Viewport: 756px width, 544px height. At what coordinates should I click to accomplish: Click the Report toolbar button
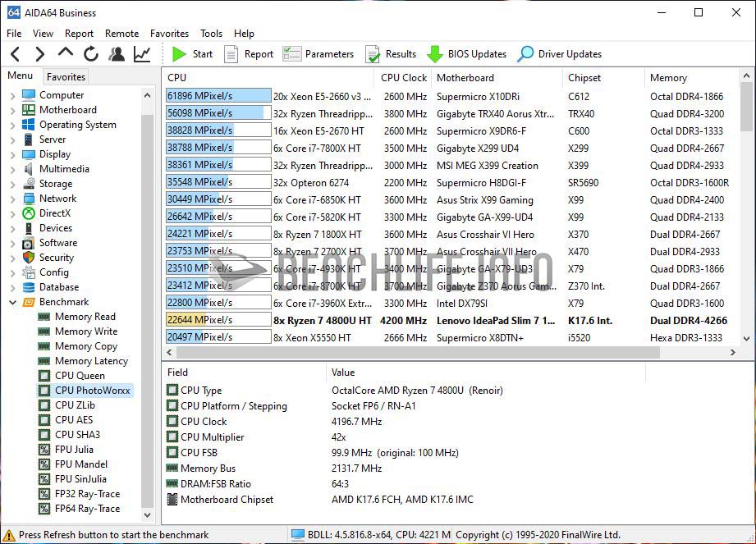coord(248,54)
